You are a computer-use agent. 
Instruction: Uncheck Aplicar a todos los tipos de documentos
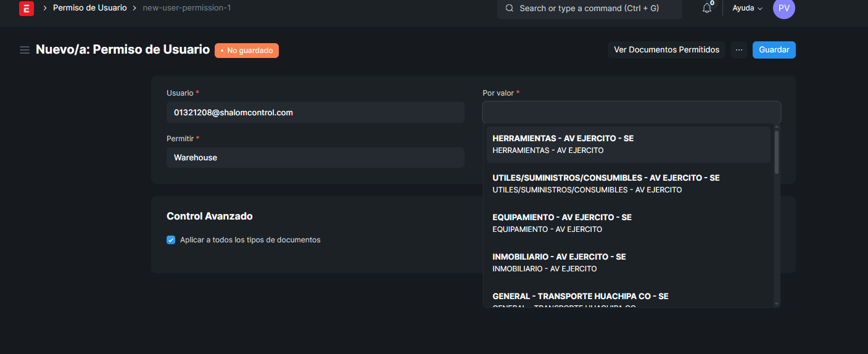pos(171,240)
